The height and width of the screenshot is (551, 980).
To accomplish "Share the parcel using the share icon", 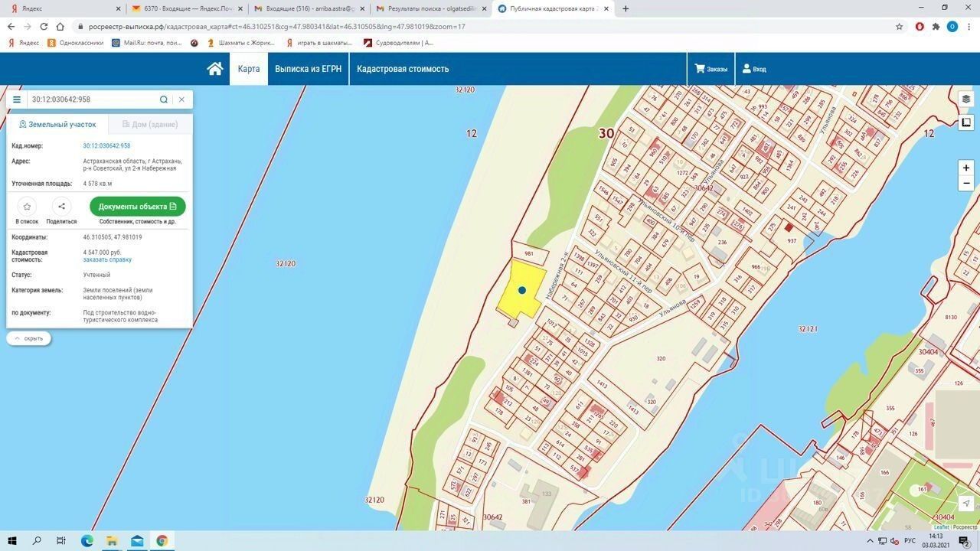I will click(61, 207).
